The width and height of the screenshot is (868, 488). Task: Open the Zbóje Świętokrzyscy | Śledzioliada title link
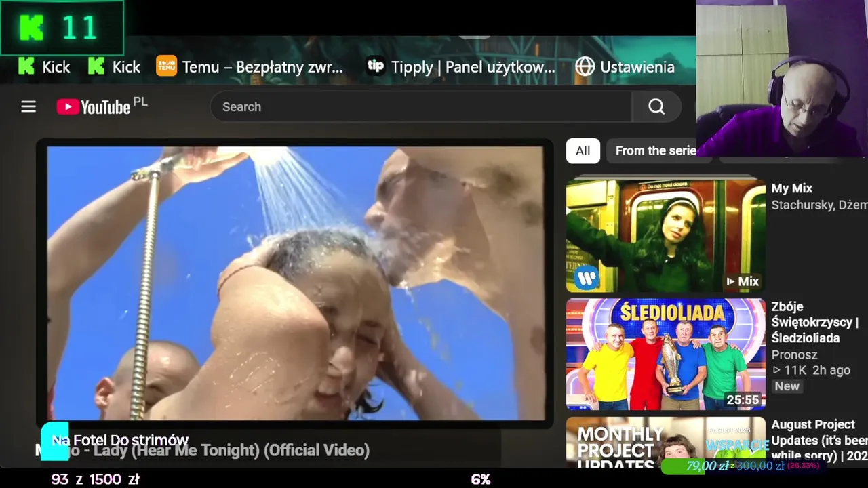[x=815, y=322]
